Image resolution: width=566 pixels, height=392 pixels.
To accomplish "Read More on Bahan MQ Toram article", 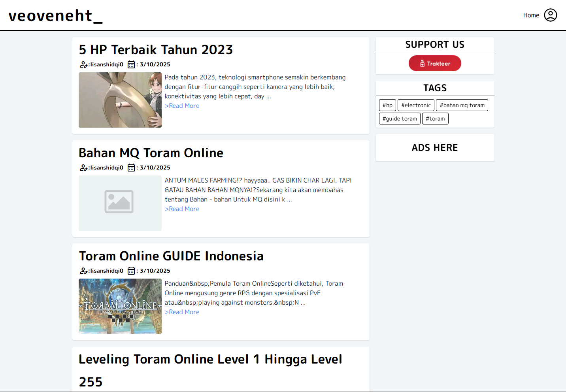I will point(182,209).
